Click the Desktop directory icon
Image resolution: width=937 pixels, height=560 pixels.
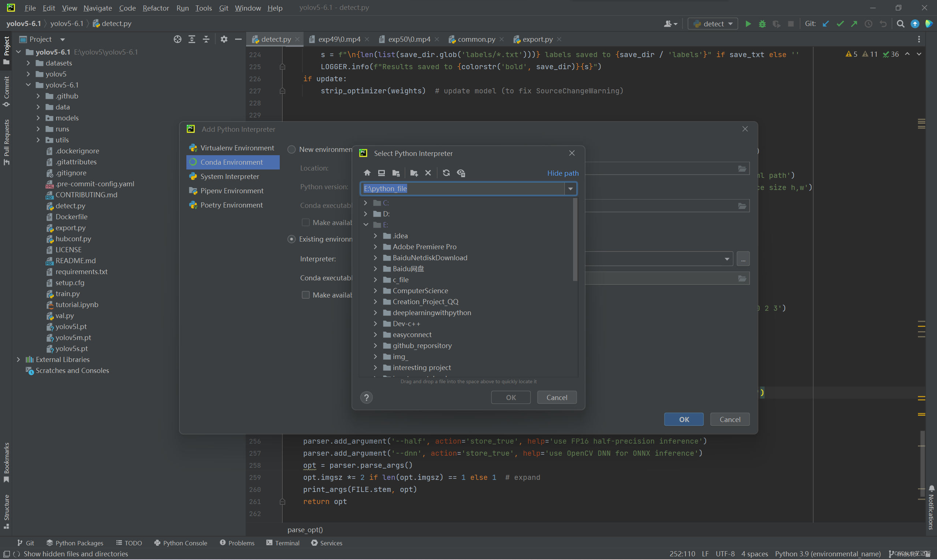click(381, 173)
